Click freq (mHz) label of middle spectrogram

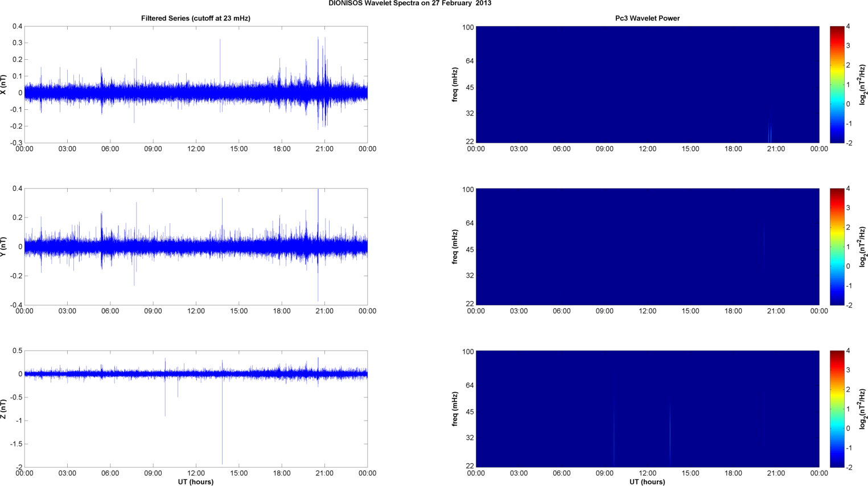(455, 246)
